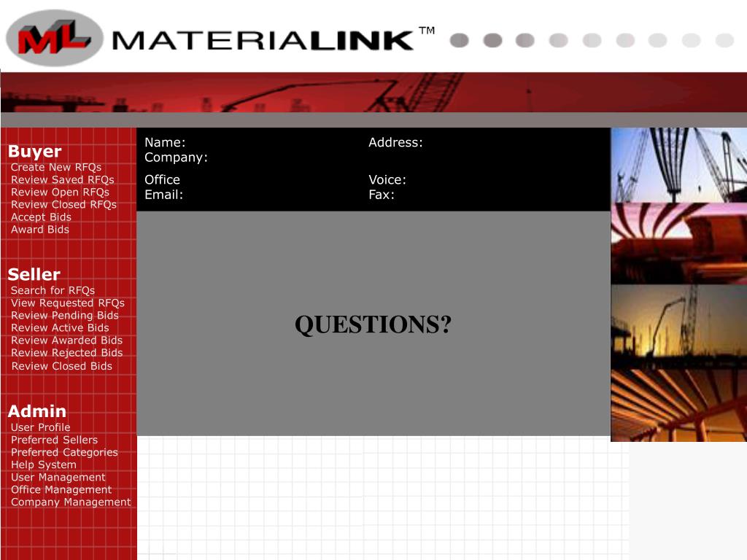Click the Company: label
The width and height of the screenshot is (747, 560).
point(177,157)
